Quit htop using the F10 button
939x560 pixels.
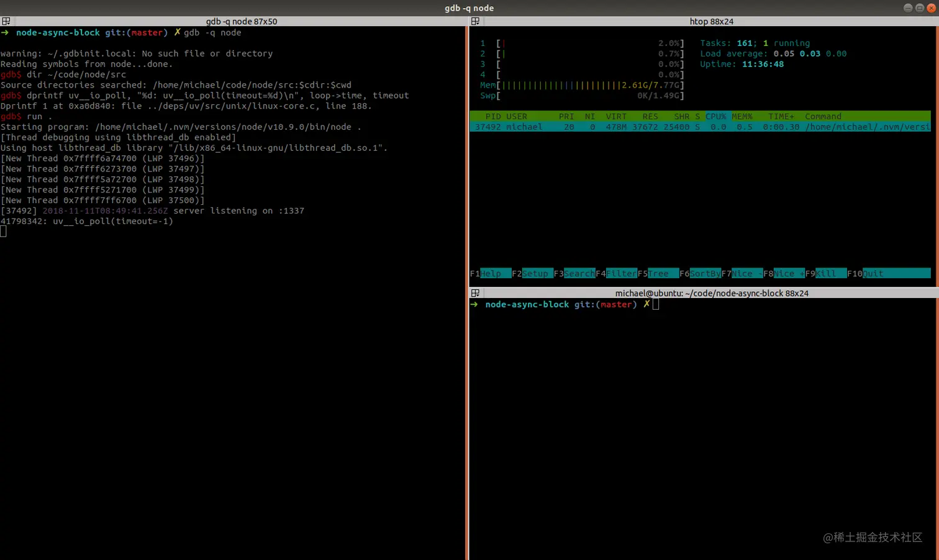[889, 274]
